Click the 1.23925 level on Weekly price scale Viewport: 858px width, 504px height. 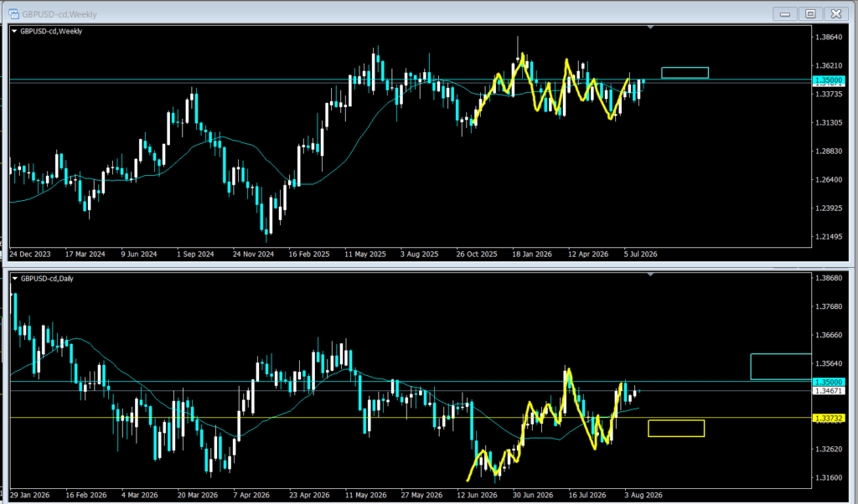click(828, 208)
